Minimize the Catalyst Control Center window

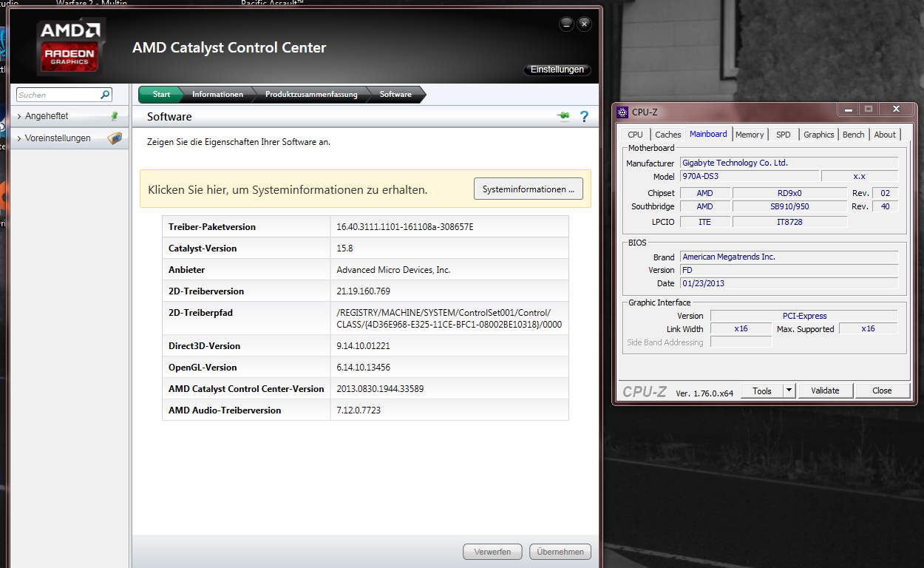(566, 24)
